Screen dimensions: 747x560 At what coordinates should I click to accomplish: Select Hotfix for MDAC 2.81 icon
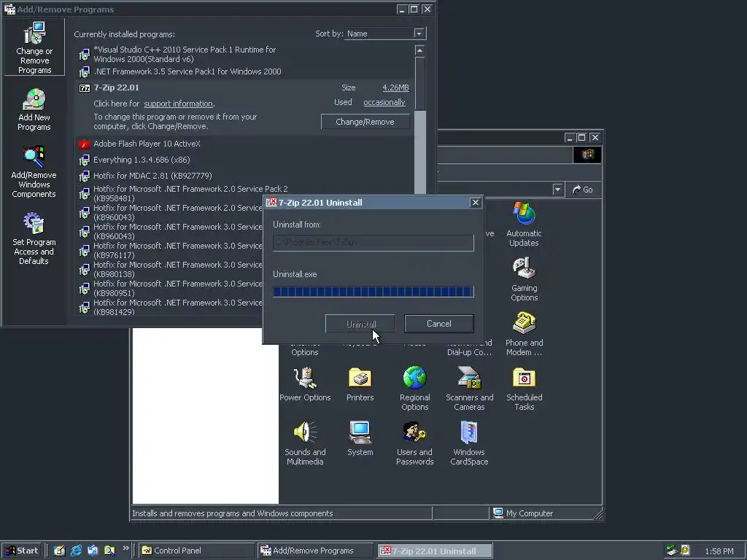pos(85,176)
